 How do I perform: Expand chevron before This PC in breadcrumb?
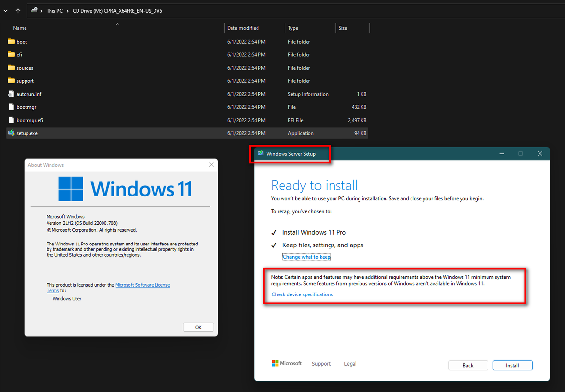(x=41, y=11)
